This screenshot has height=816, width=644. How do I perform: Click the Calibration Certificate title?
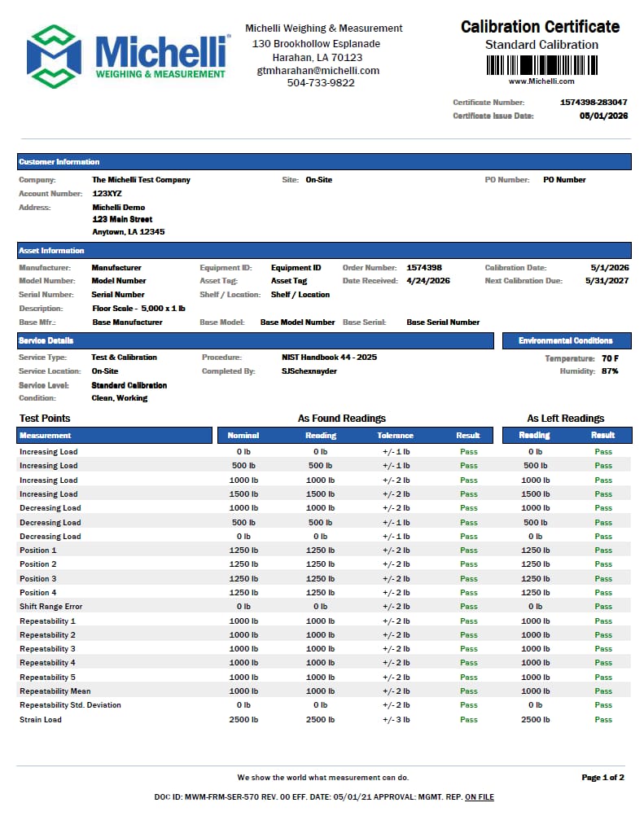pyautogui.click(x=540, y=27)
